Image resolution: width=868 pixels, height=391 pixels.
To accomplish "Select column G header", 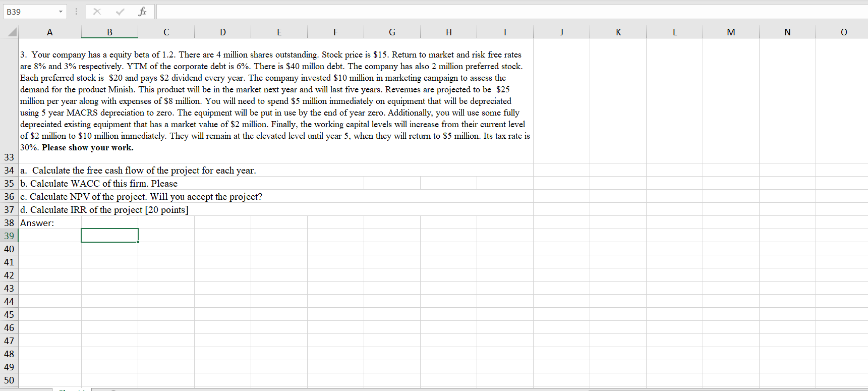I will [392, 32].
